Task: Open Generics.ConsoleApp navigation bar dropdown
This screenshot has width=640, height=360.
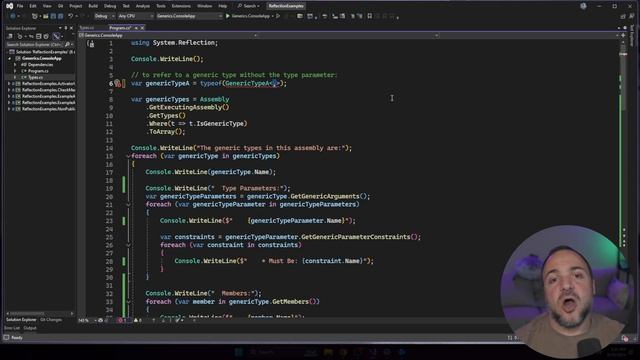Action: click(x=168, y=36)
